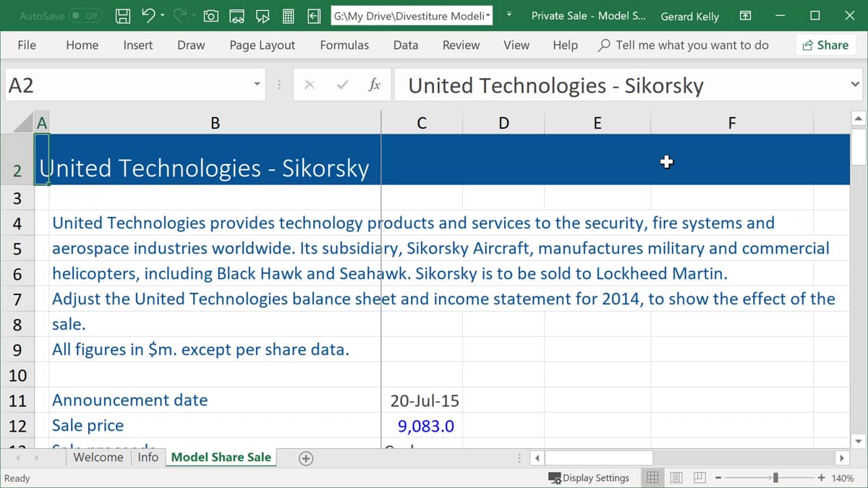Click the Gerard Kelly account name
868x488 pixels.
pyautogui.click(x=690, y=16)
